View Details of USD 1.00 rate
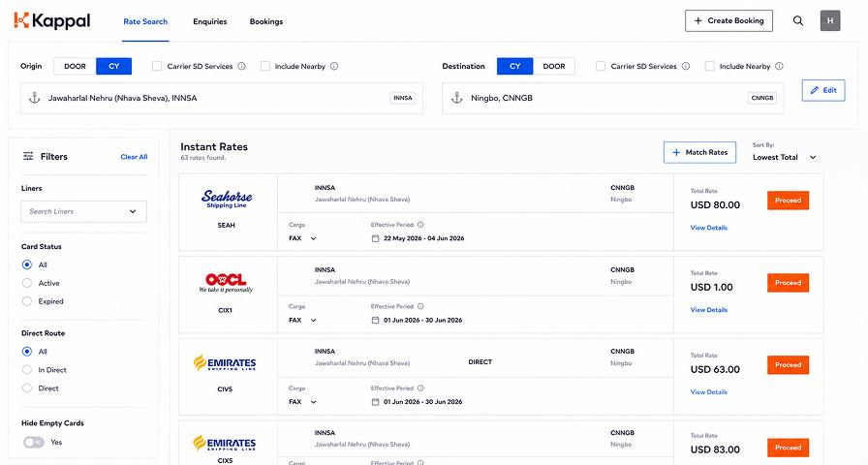 (x=708, y=310)
